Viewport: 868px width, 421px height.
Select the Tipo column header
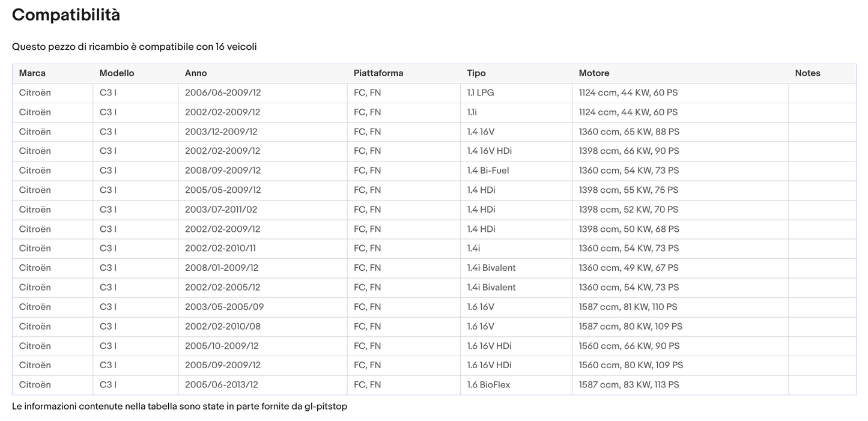(x=476, y=73)
